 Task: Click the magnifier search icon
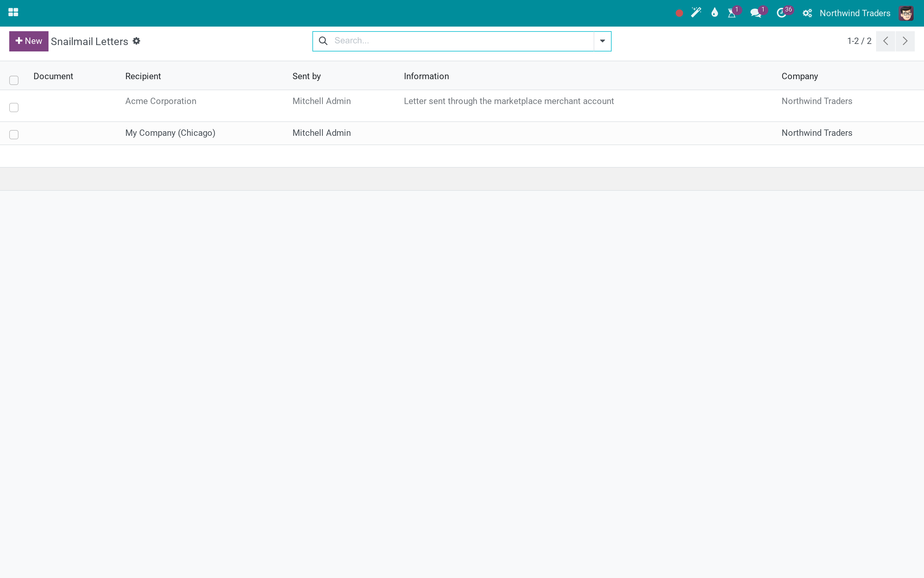[323, 41]
